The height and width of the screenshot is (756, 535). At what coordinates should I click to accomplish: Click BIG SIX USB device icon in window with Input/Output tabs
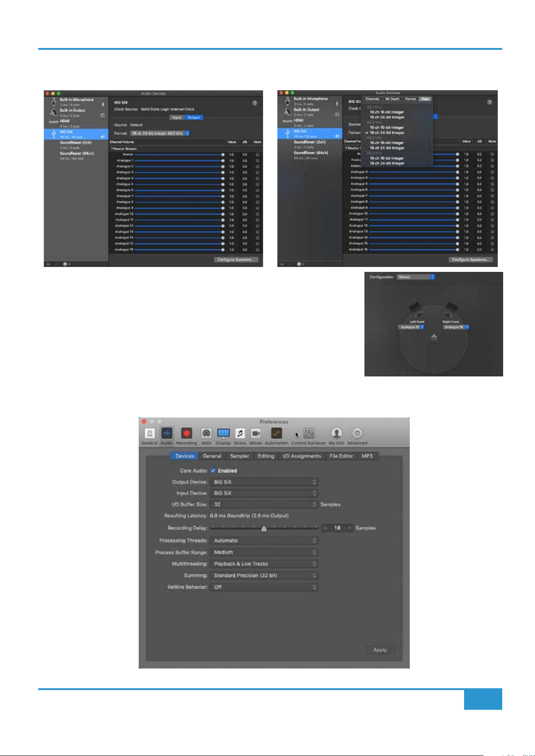click(x=54, y=134)
